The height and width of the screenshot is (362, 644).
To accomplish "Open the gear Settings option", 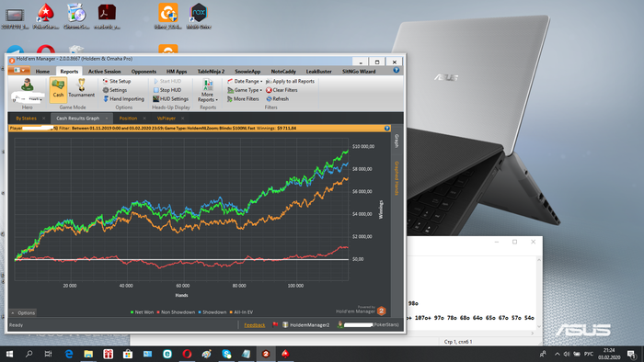I will pyautogui.click(x=115, y=90).
